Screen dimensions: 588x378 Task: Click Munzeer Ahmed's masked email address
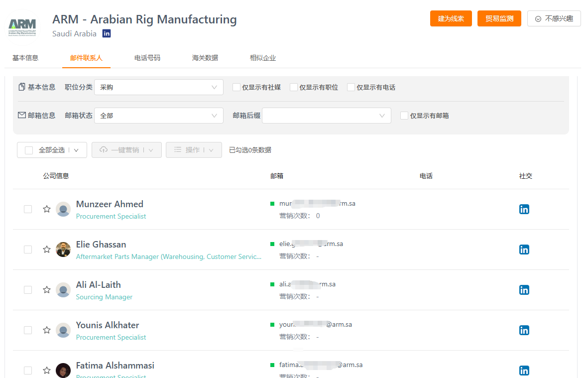point(317,203)
